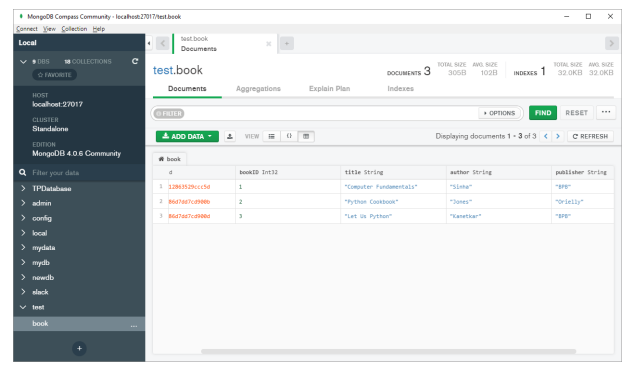This screenshot has height=375, width=631.
Task: Expand the TPDatabase database
Action: [23, 188]
